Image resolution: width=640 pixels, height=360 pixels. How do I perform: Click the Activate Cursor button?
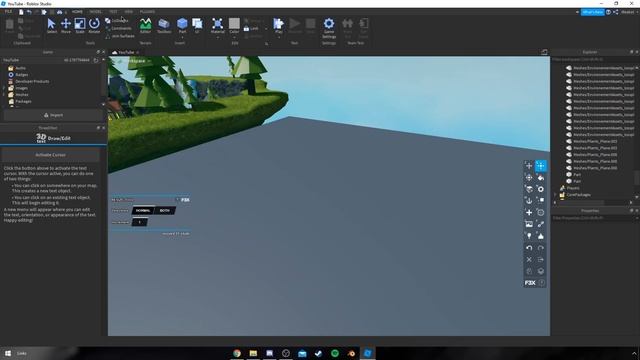click(x=51, y=155)
